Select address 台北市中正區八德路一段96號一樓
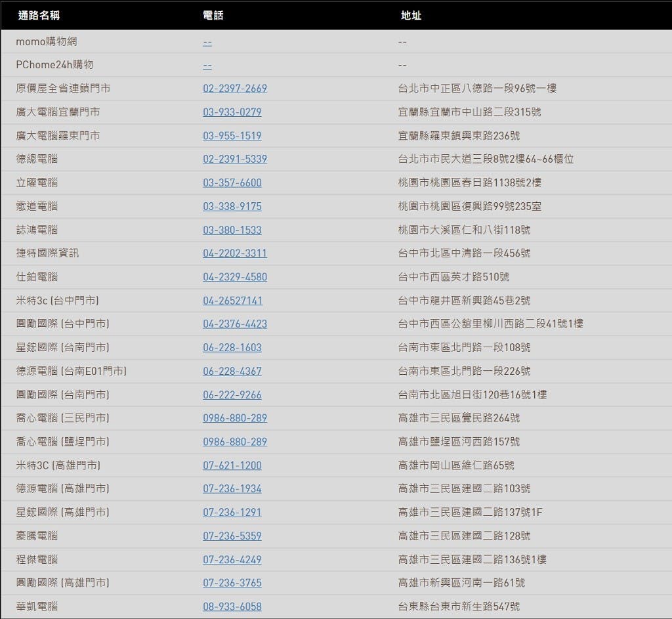 [x=478, y=89]
